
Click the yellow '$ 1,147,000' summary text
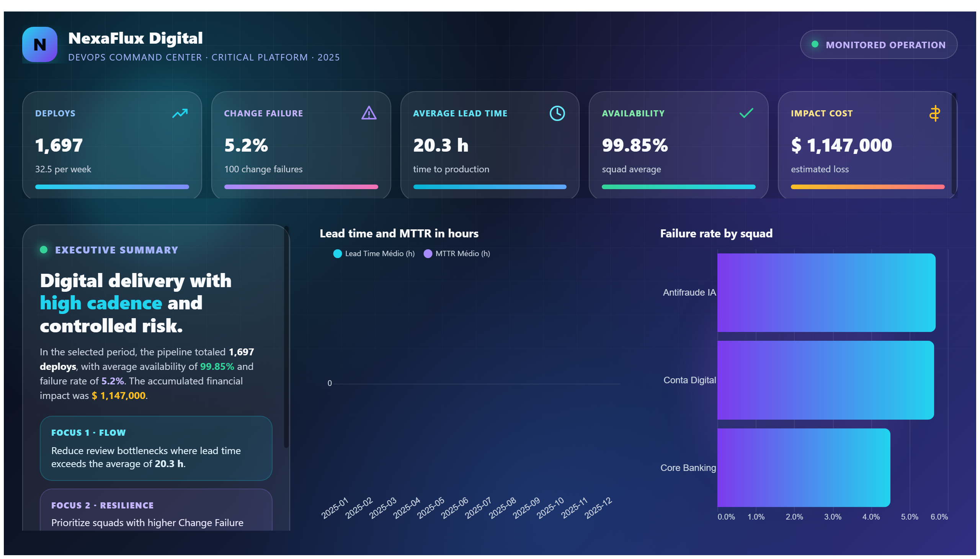pos(119,396)
